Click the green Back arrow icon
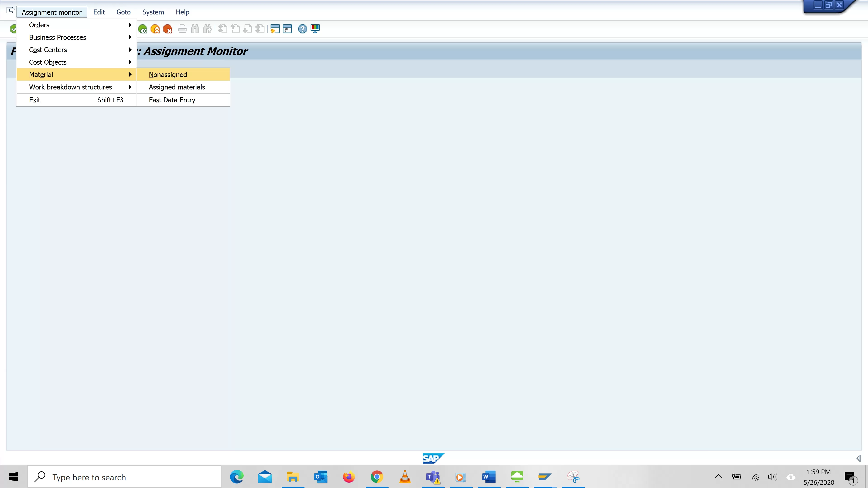868x488 pixels. point(143,29)
